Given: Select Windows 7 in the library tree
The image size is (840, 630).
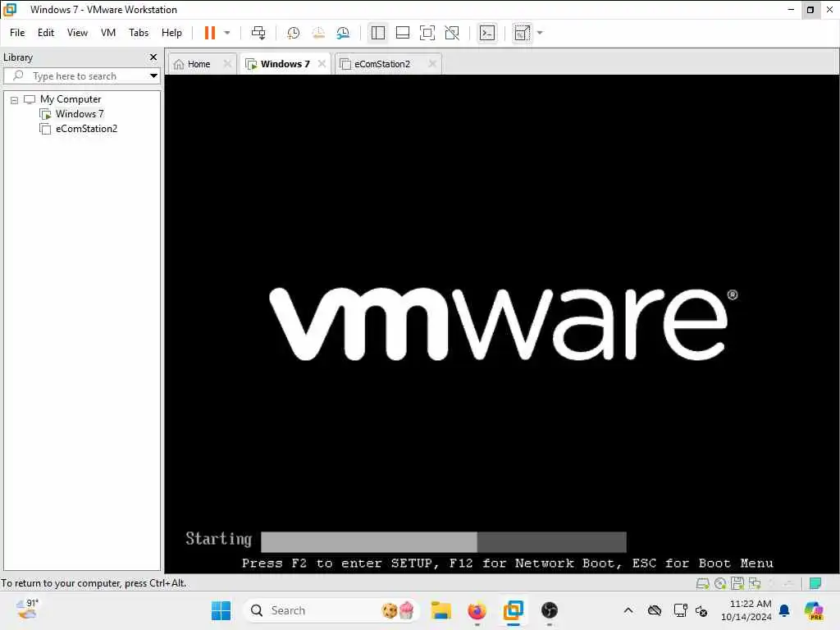Looking at the screenshot, I should (80, 113).
